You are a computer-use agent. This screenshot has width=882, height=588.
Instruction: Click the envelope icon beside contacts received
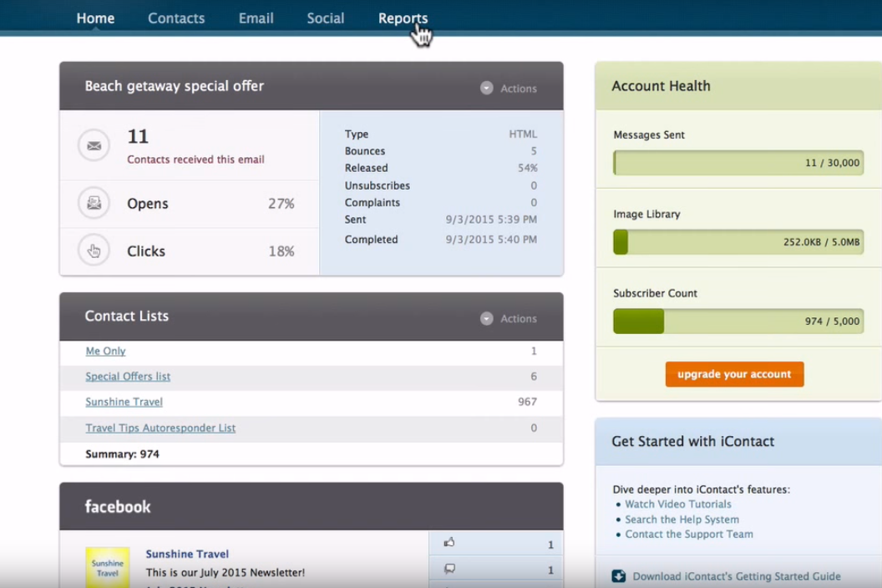[94, 145]
